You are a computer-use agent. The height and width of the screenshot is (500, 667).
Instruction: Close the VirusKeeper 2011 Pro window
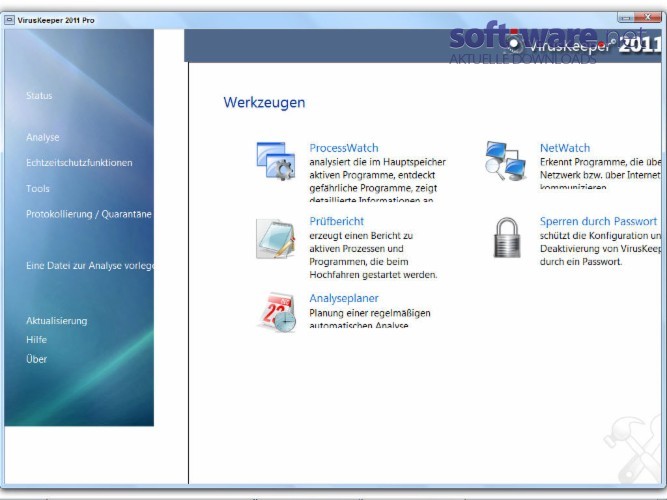click(x=648, y=17)
